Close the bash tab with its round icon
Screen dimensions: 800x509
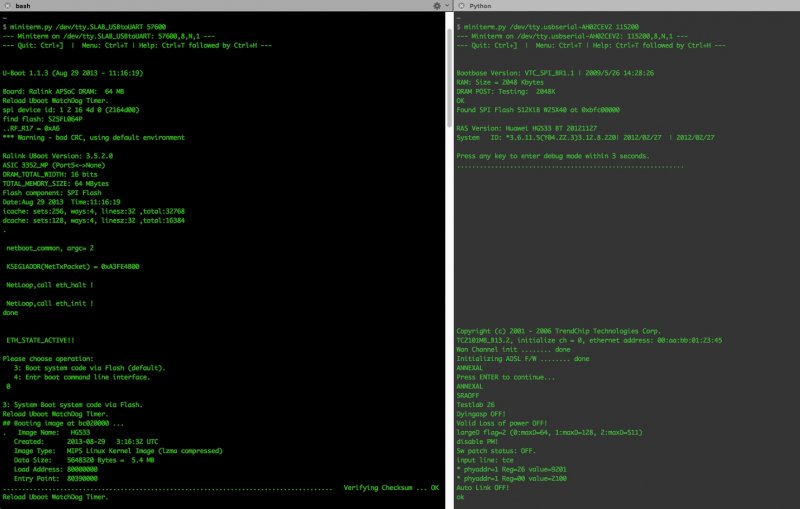coord(7,6)
